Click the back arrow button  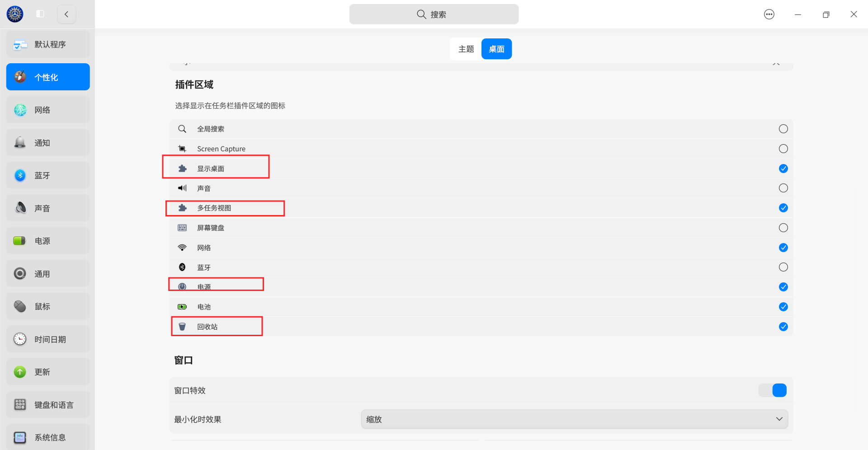[66, 14]
